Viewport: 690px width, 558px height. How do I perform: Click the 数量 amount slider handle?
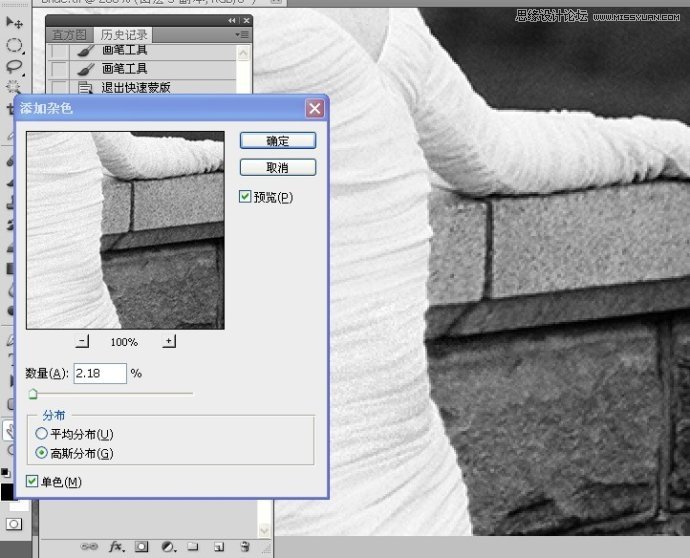[x=33, y=393]
